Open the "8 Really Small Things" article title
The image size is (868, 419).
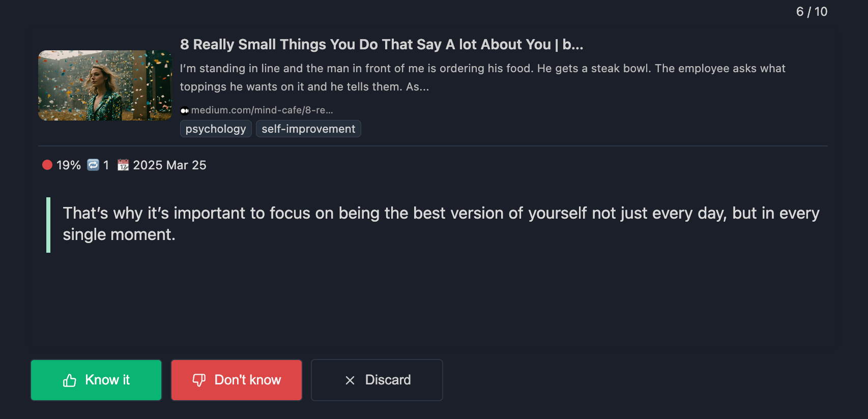coord(381,45)
